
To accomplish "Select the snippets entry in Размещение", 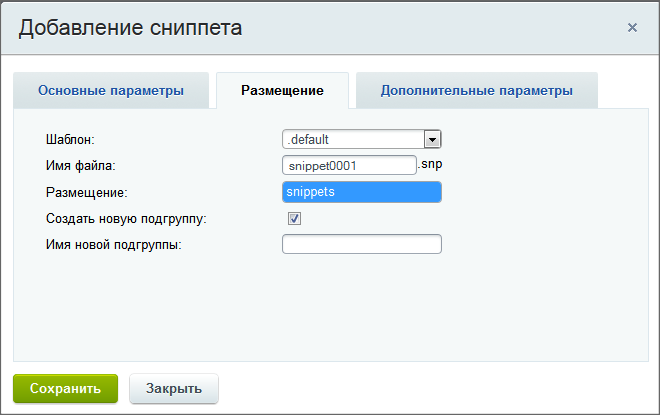I will point(362,192).
